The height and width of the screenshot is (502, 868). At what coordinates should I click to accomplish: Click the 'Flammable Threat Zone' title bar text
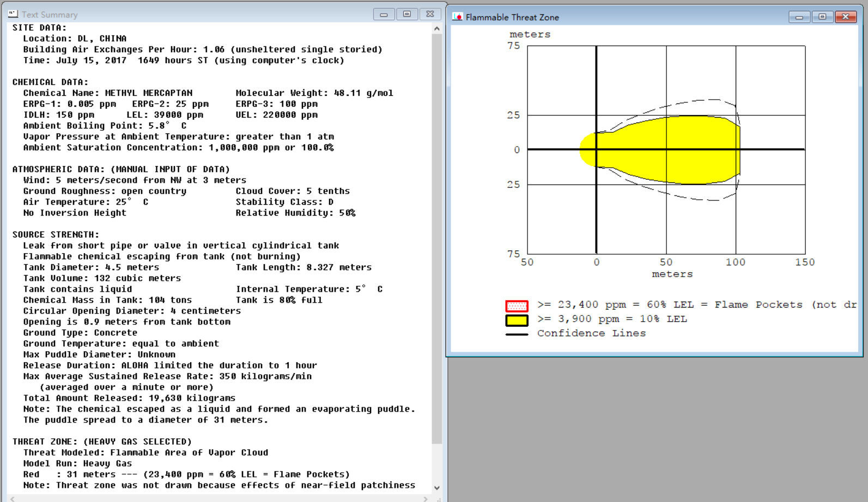click(512, 17)
